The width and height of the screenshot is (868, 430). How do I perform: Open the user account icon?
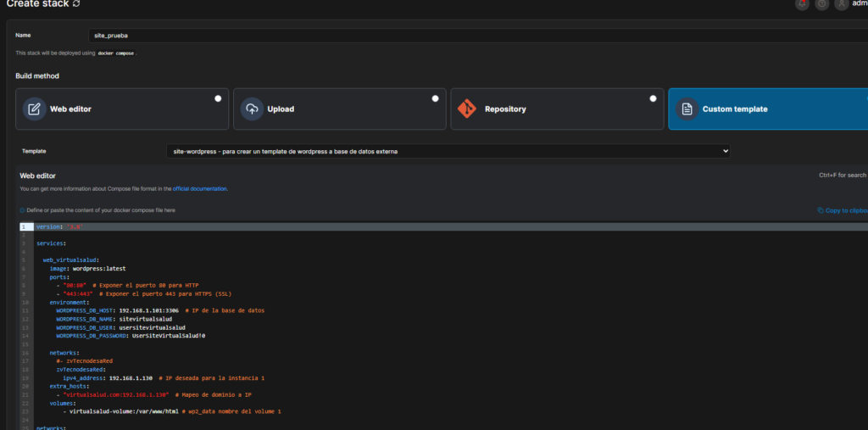[841, 4]
